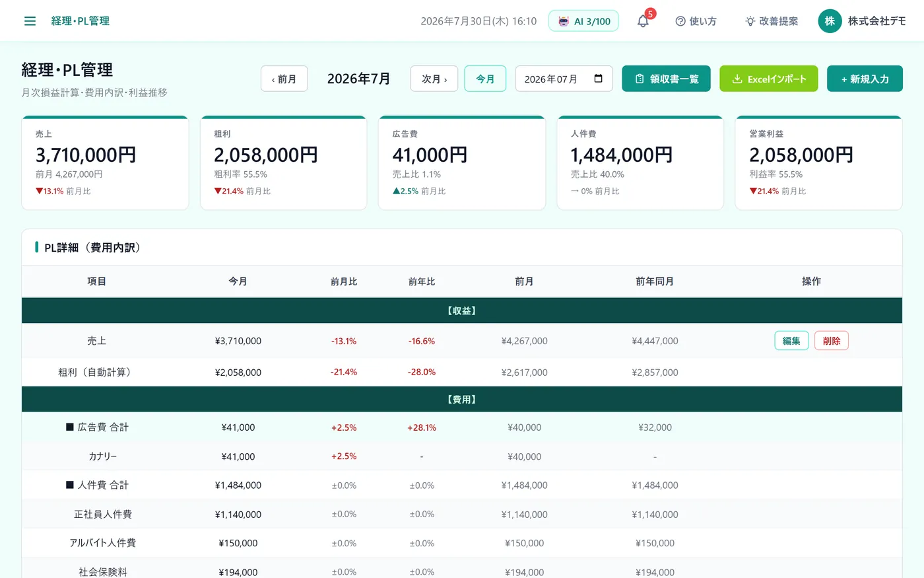
Task: Open the 使い方 help link
Action: click(x=696, y=21)
